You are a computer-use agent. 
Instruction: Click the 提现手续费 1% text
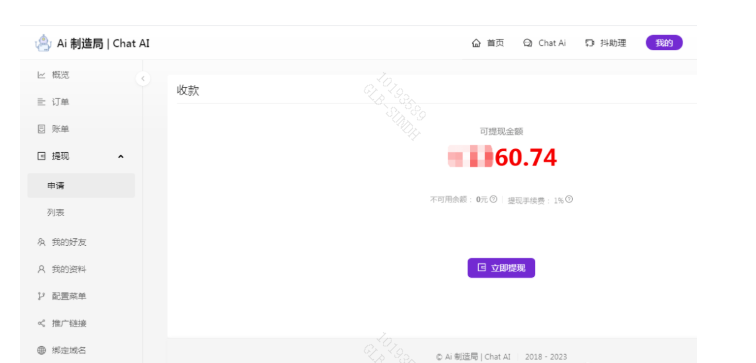click(x=536, y=200)
